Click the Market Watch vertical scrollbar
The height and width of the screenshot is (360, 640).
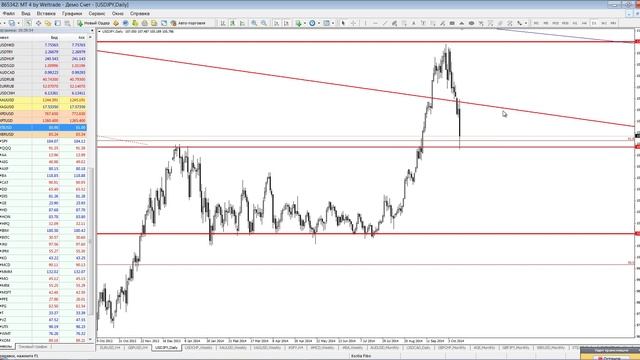[91, 241]
